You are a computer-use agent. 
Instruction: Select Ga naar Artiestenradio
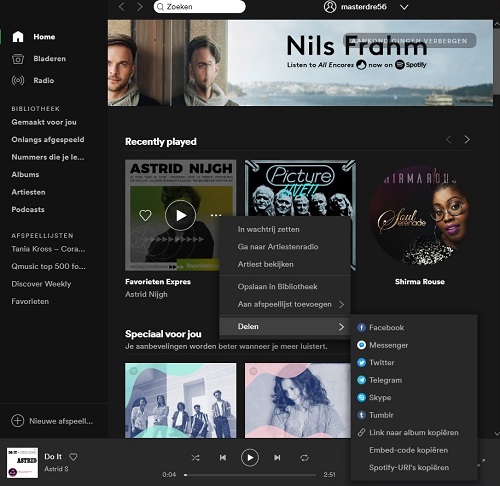point(285,247)
